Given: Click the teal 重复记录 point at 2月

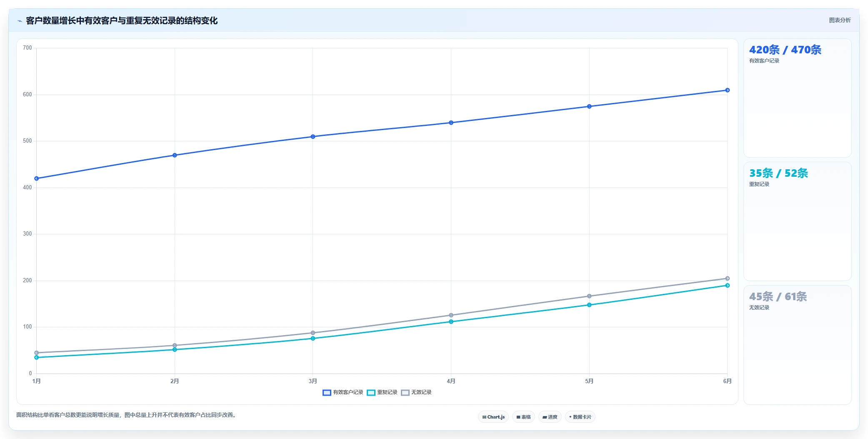Looking at the screenshot, I should [x=175, y=349].
